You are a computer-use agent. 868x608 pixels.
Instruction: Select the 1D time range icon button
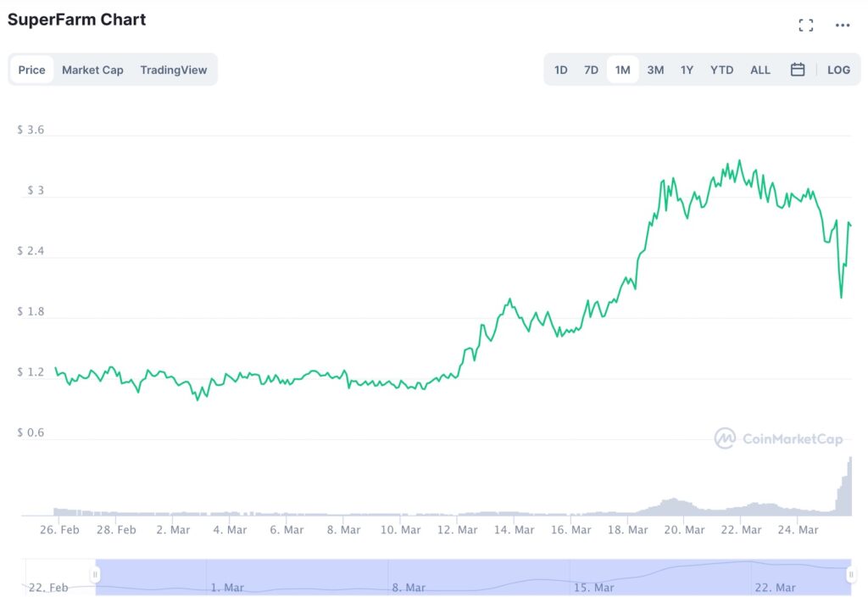pos(560,70)
